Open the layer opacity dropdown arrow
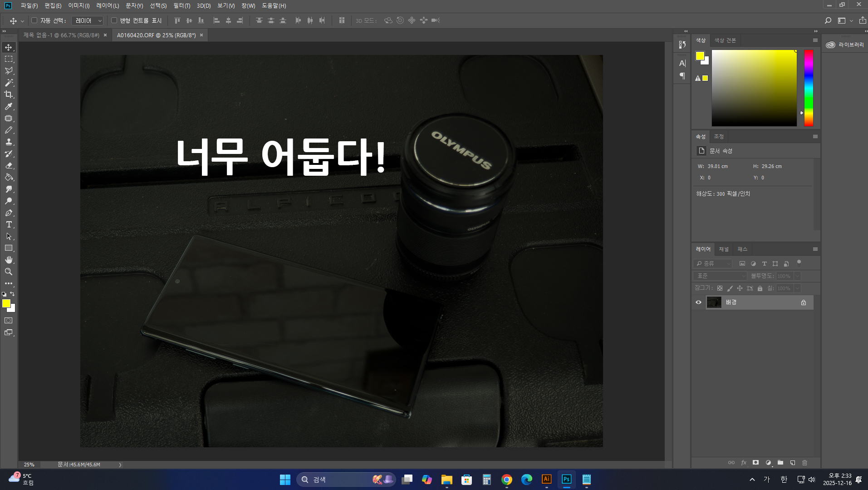 797,276
